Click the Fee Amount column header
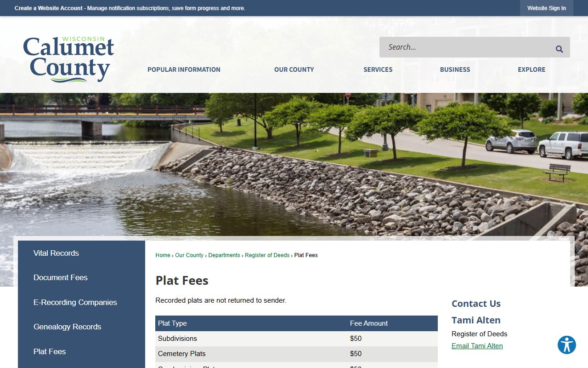This screenshot has height=368, width=588. tap(392, 323)
